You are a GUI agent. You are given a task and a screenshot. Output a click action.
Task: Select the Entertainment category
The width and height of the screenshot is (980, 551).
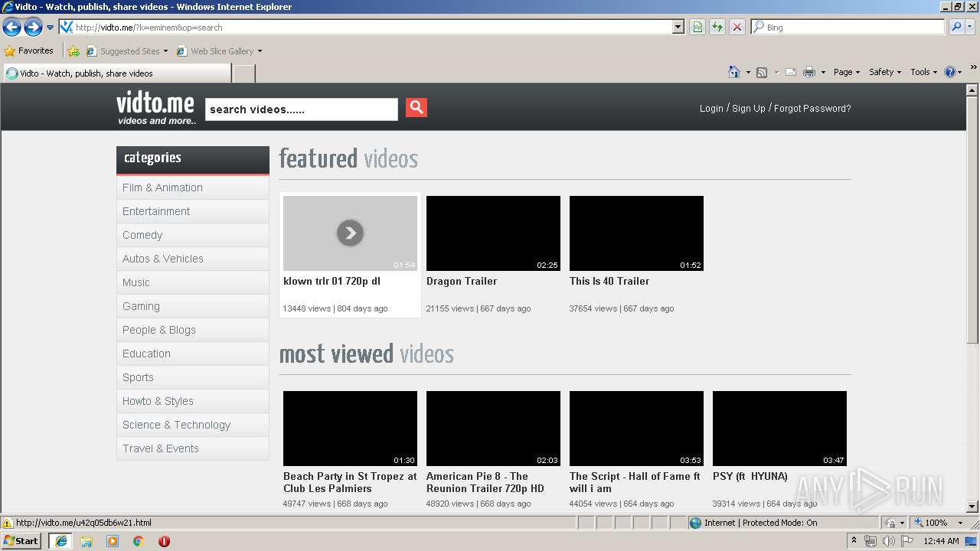pyautogui.click(x=193, y=211)
